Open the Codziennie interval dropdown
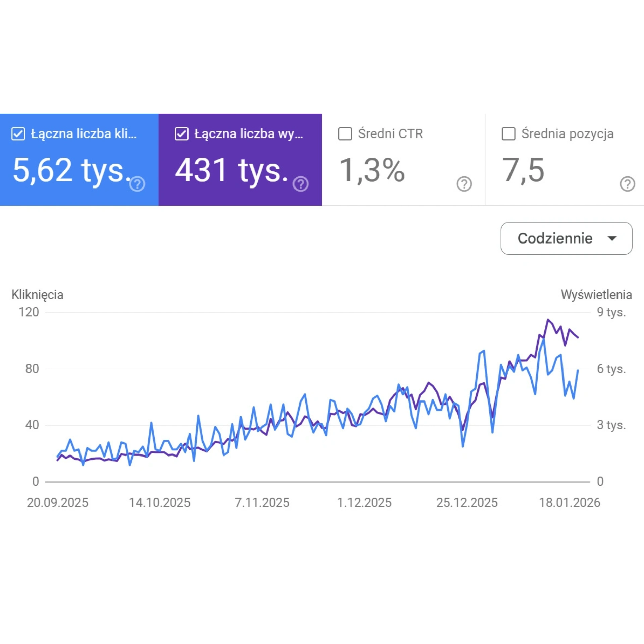 555,238
